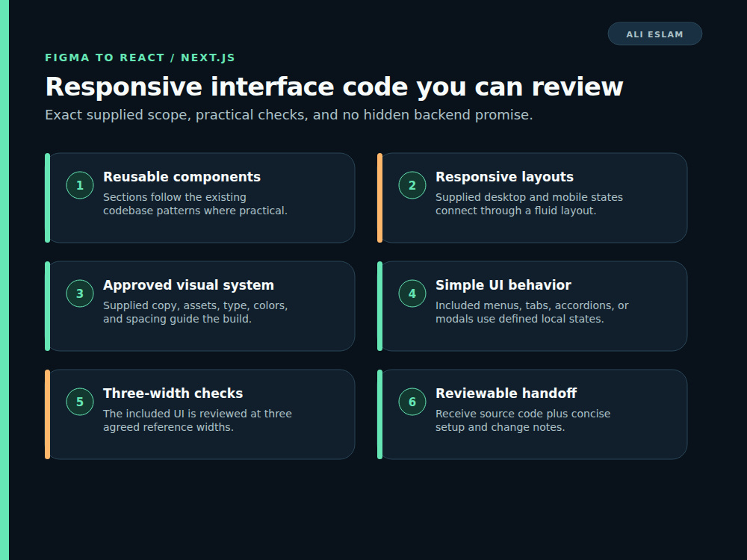The height and width of the screenshot is (560, 747).
Task: Click number 3 circle badge
Action: 80,293
